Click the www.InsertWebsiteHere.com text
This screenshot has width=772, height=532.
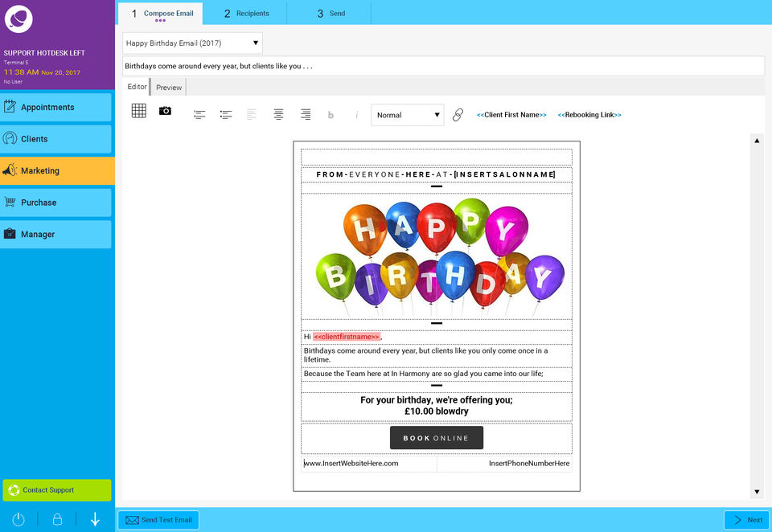click(x=351, y=463)
